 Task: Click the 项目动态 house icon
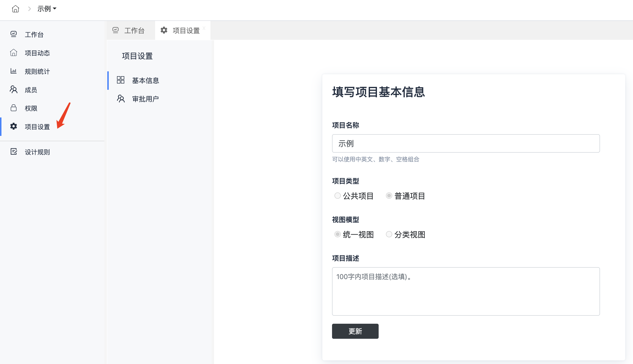14,53
